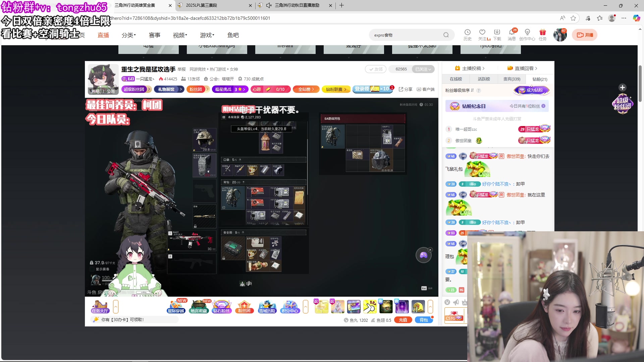Open the 任务大厅 icon
Screen dimensions: 644x362
[x=100, y=307]
